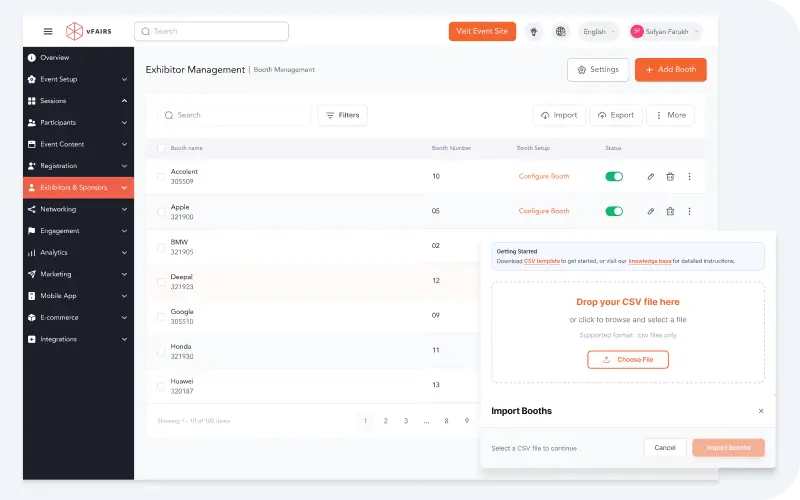Click Analytics bar chart icon

tap(32, 253)
